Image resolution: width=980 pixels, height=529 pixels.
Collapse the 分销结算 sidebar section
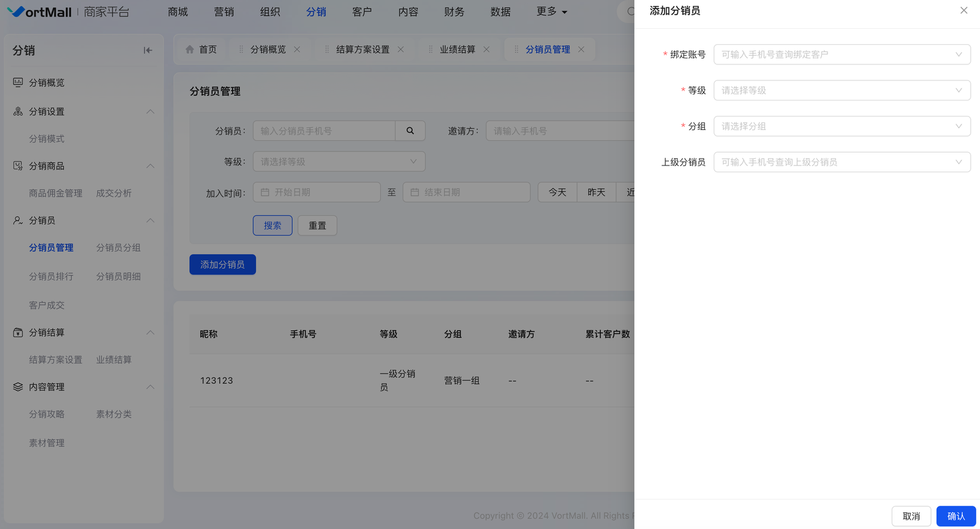[x=150, y=332]
